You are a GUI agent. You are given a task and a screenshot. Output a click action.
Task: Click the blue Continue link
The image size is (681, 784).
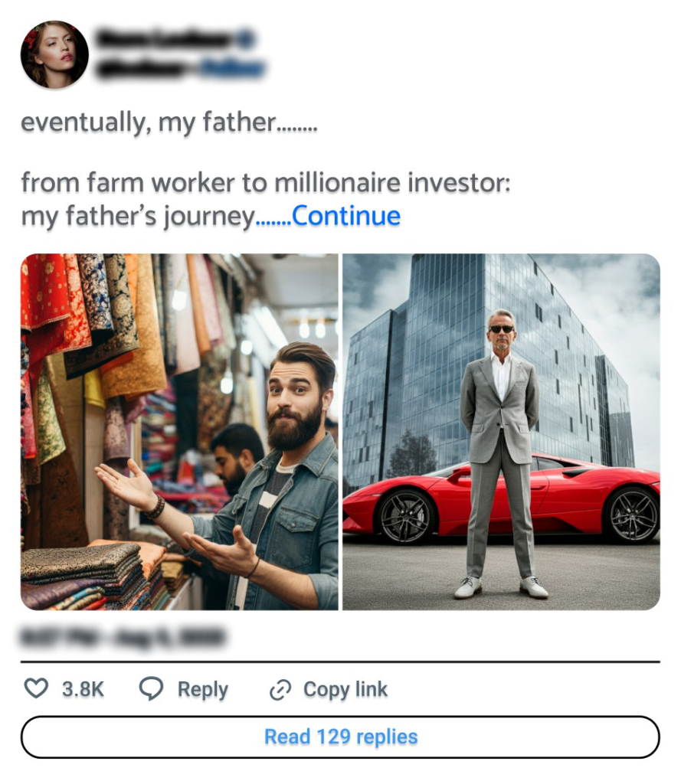pyautogui.click(x=346, y=217)
